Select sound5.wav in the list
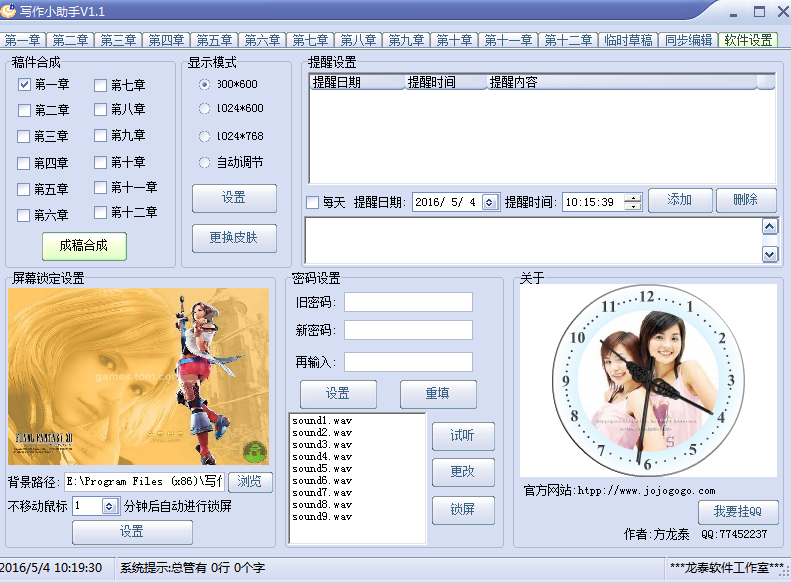This screenshot has width=791, height=583. pos(322,469)
